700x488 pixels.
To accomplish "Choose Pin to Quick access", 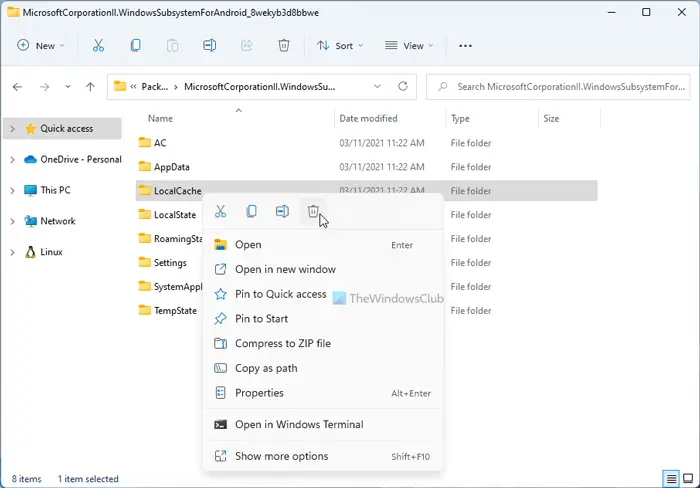I will tap(322, 294).
